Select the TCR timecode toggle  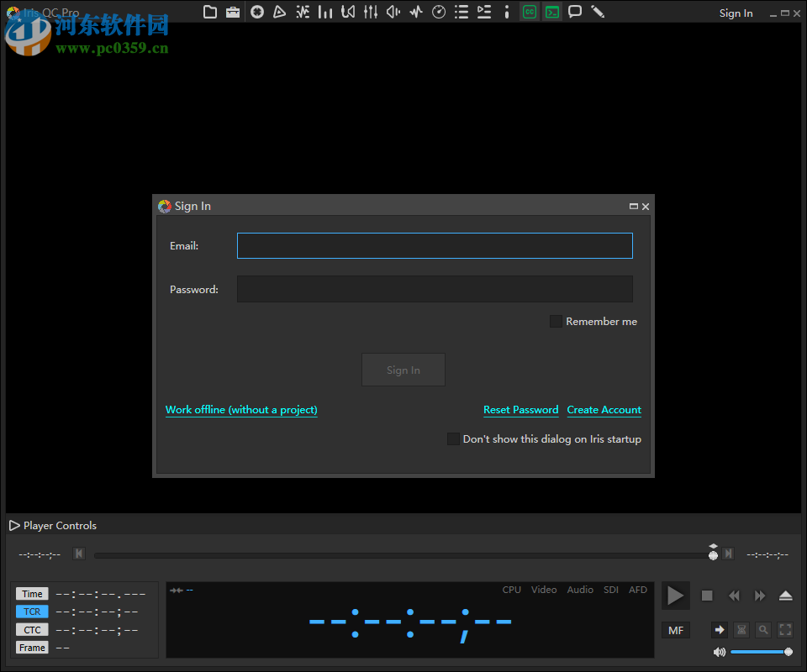coord(32,612)
